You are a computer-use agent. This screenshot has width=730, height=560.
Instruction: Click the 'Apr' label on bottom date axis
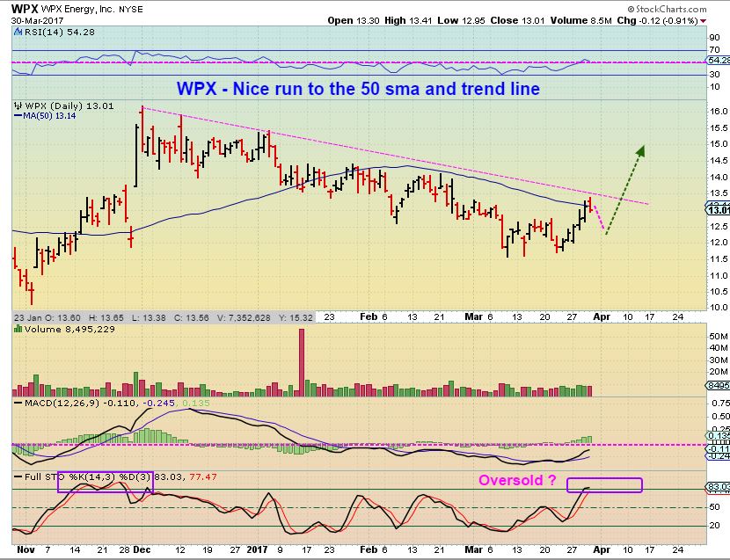pos(602,549)
